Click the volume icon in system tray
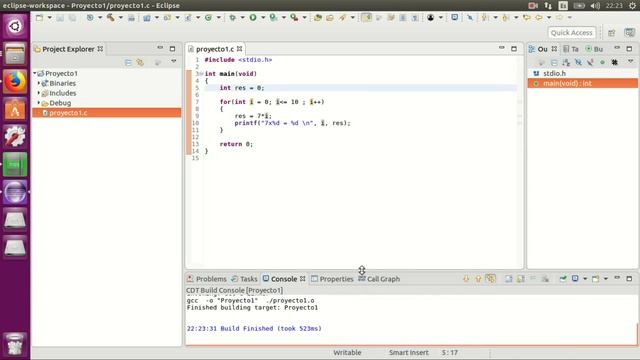The height and width of the screenshot is (360, 640). coord(595,5)
